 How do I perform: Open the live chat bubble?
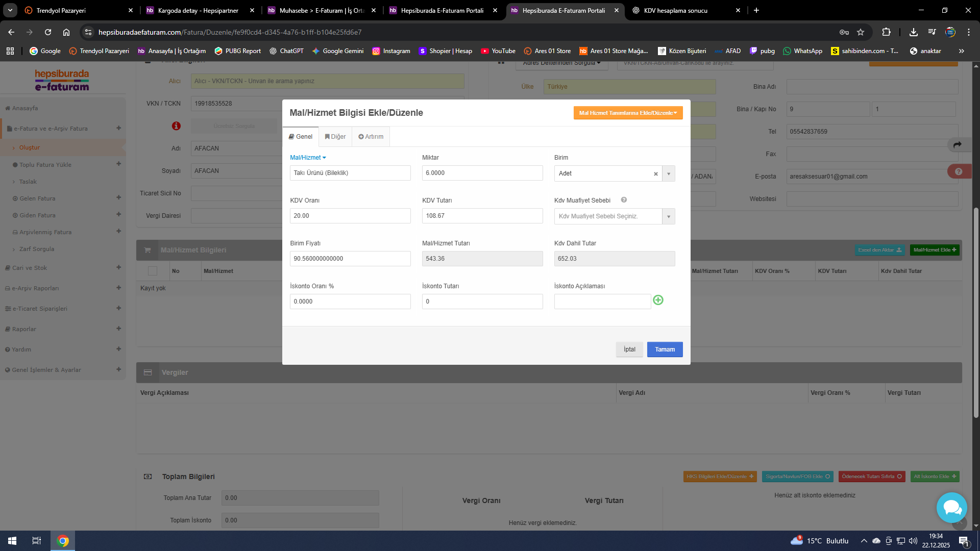click(x=951, y=507)
